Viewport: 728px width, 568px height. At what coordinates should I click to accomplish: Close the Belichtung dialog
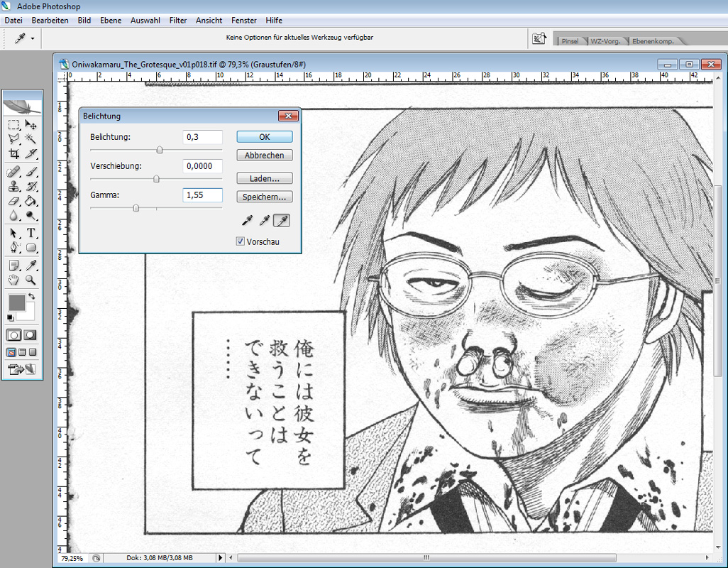288,116
